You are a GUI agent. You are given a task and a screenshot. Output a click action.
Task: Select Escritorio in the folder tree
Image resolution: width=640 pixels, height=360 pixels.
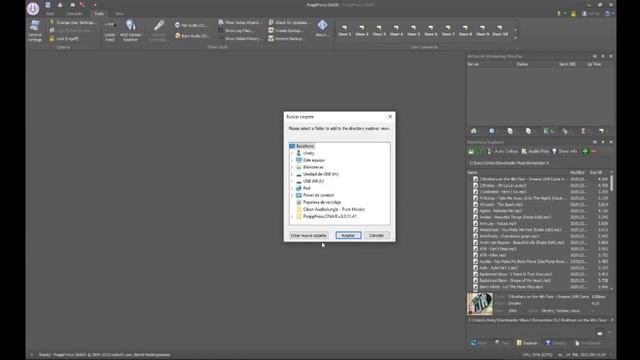click(x=305, y=146)
